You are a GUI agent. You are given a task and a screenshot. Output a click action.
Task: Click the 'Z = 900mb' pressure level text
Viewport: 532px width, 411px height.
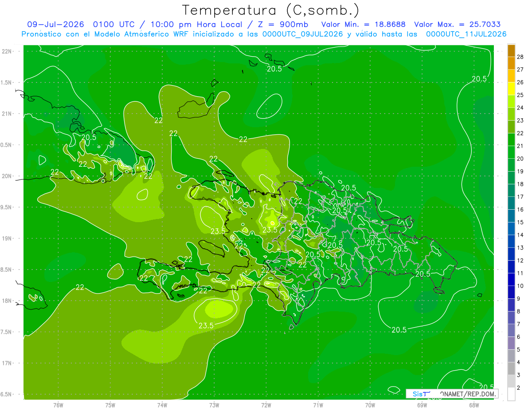pyautogui.click(x=284, y=24)
